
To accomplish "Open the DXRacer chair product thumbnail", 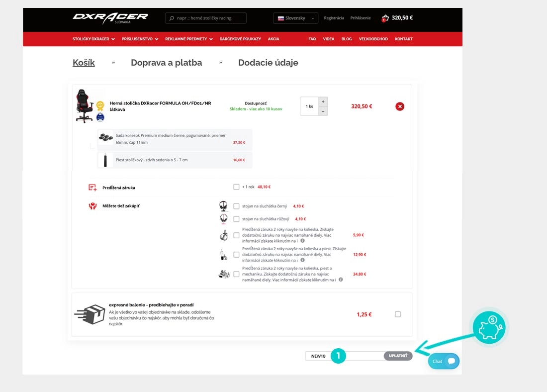I will (x=85, y=106).
